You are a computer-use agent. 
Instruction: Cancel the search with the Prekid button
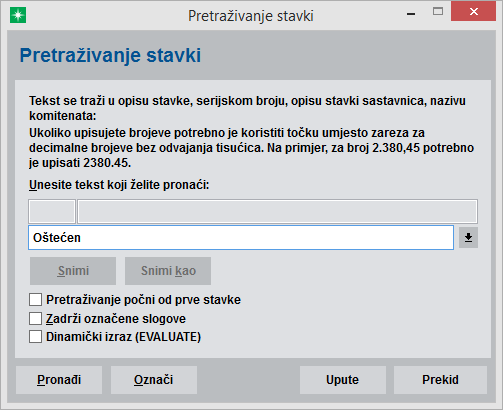point(440,380)
